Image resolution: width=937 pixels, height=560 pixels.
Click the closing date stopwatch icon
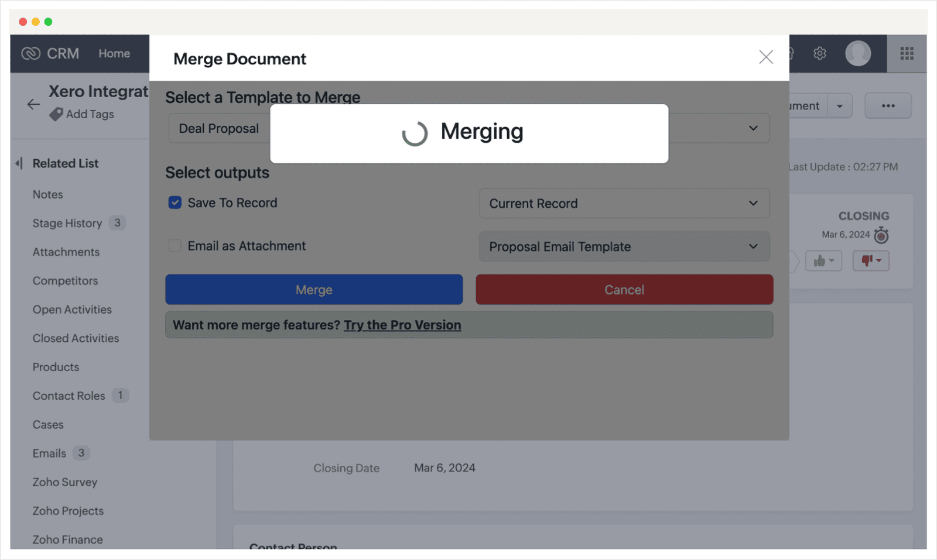[881, 235]
